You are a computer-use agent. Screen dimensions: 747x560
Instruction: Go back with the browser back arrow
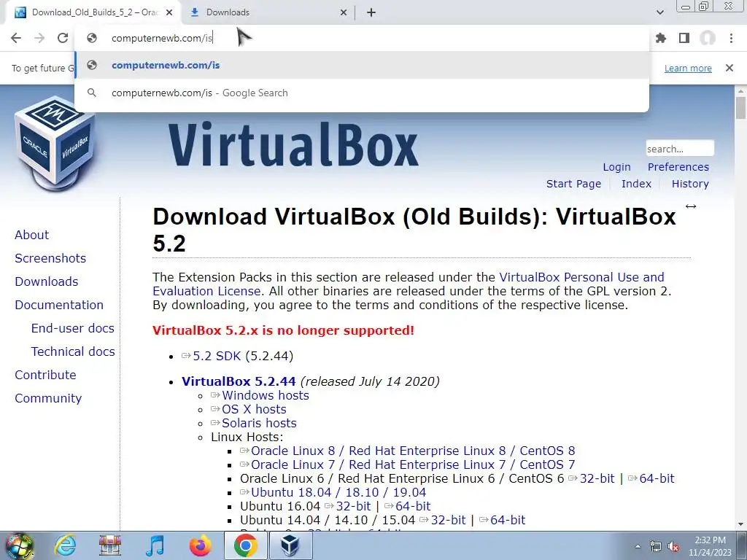[16, 38]
